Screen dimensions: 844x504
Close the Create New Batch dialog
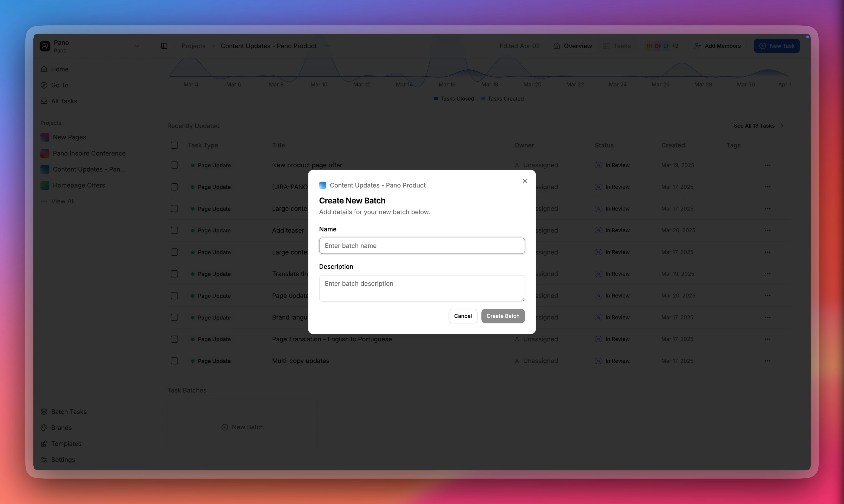point(524,181)
